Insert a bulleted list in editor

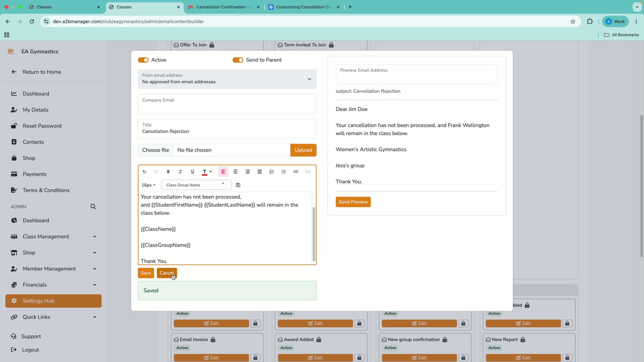point(284,172)
